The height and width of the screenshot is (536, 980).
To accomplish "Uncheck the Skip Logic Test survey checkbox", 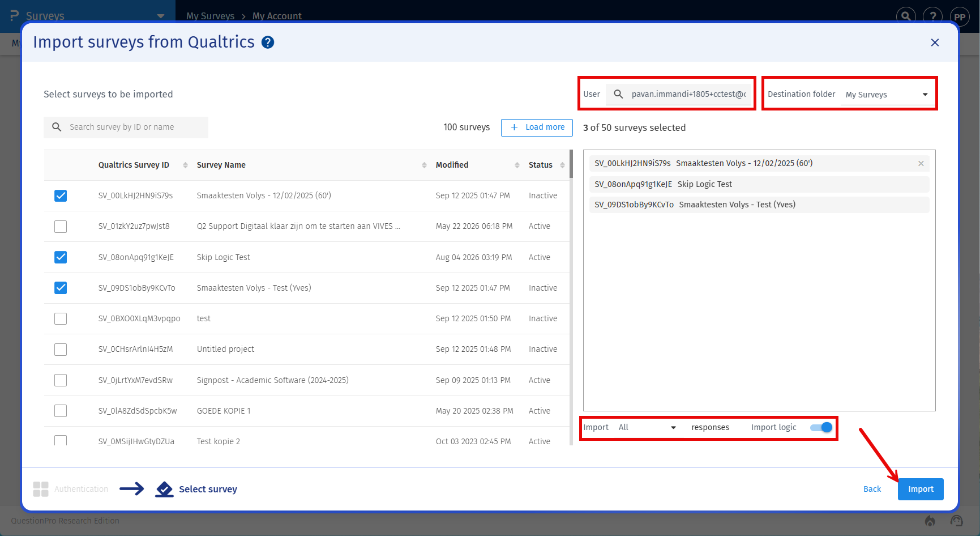I will 61,257.
